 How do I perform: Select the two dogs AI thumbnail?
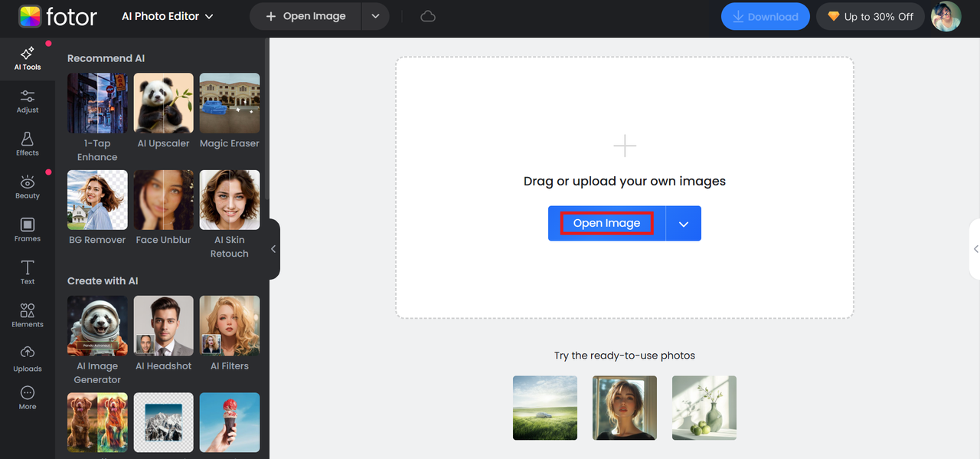[x=97, y=423]
